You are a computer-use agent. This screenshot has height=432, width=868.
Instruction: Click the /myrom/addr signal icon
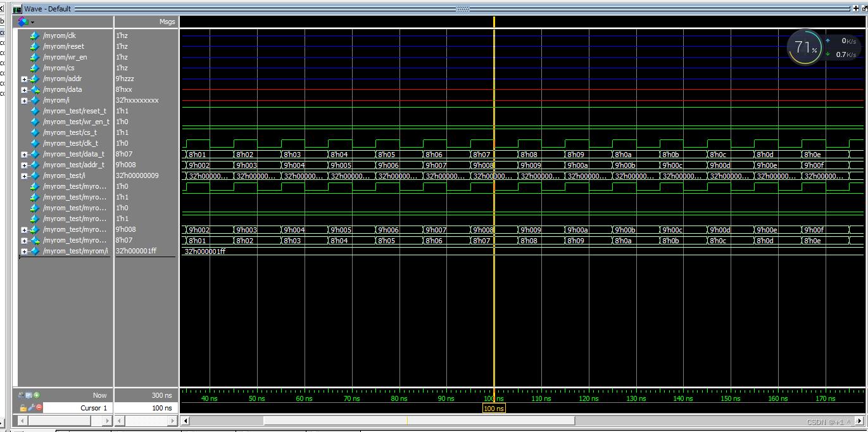35,79
